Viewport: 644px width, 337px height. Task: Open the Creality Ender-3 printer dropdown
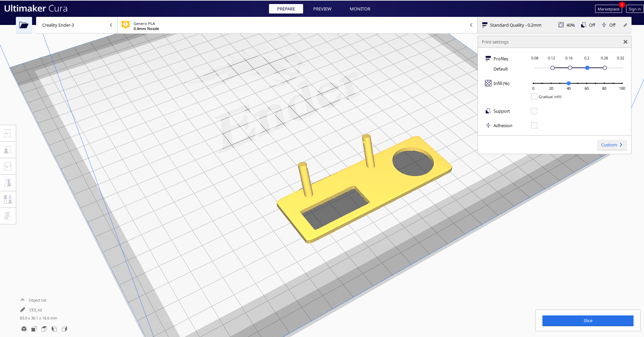[x=77, y=25]
